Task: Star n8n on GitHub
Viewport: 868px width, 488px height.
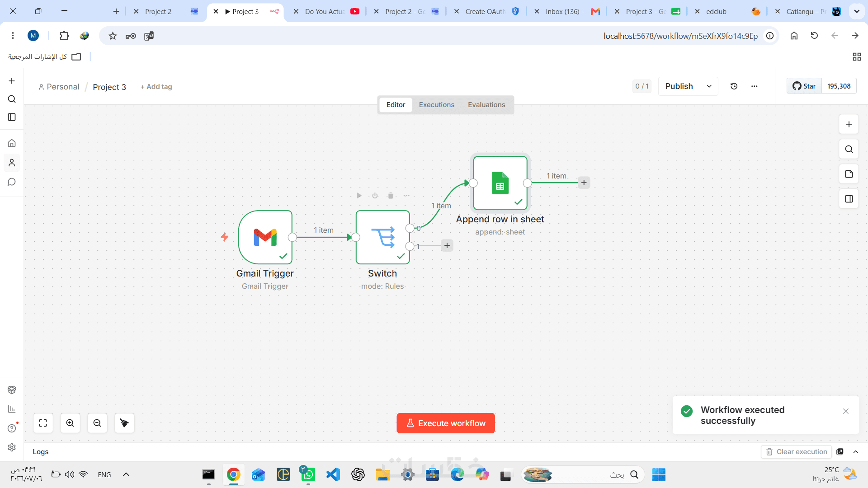Action: coord(804,86)
